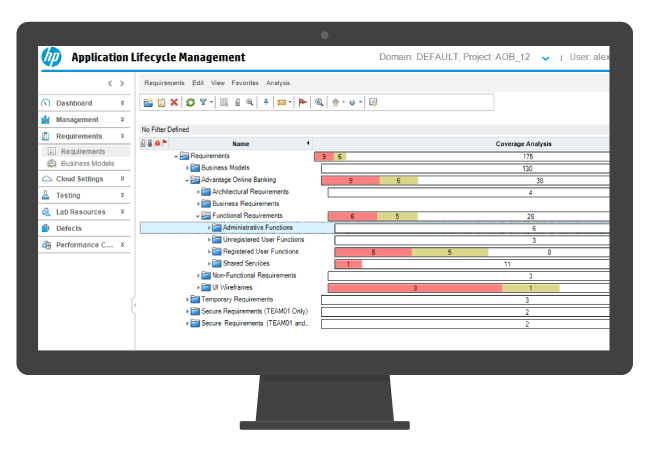The height and width of the screenshot is (450, 650).
Task: Collapse the Requirements module chevron
Action: (x=122, y=136)
